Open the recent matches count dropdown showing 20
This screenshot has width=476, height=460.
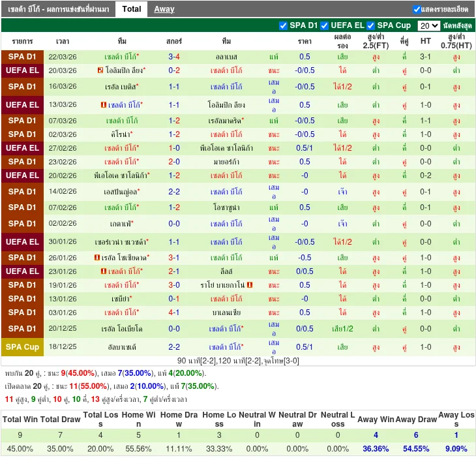click(x=428, y=25)
